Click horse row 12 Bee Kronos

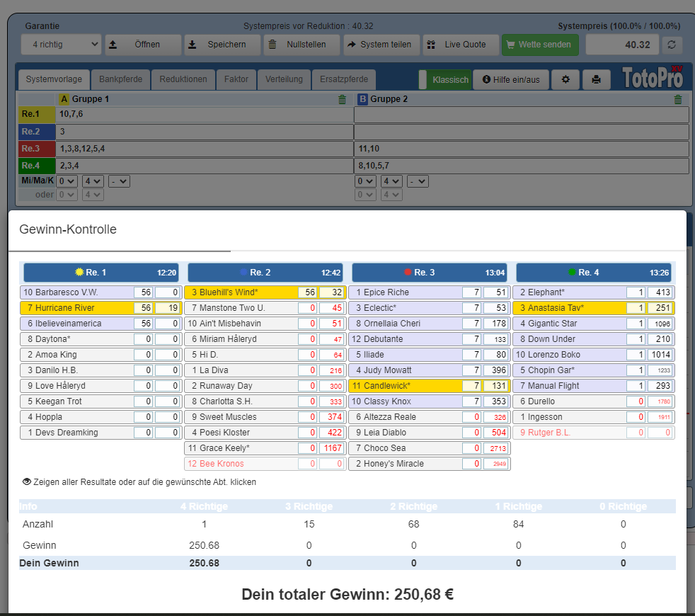coord(265,464)
